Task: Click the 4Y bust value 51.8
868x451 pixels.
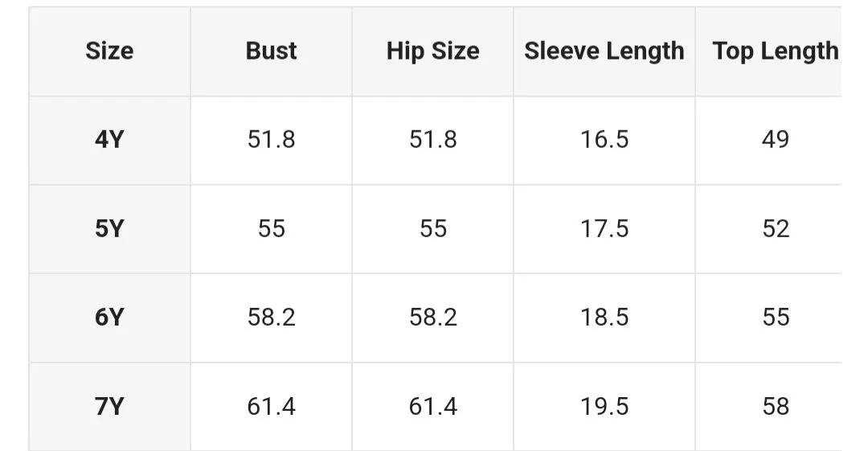Action: pyautogui.click(x=272, y=140)
